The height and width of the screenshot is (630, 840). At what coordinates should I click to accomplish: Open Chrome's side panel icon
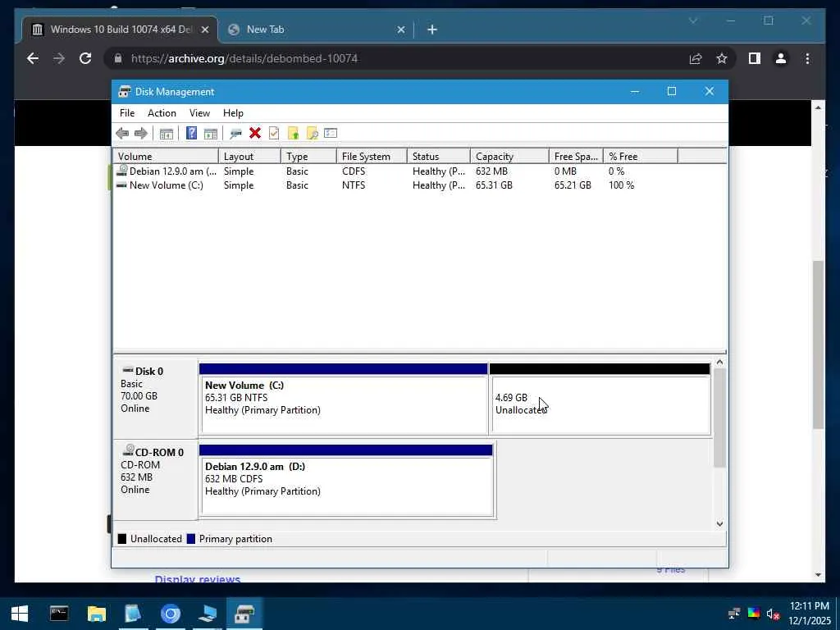click(755, 58)
